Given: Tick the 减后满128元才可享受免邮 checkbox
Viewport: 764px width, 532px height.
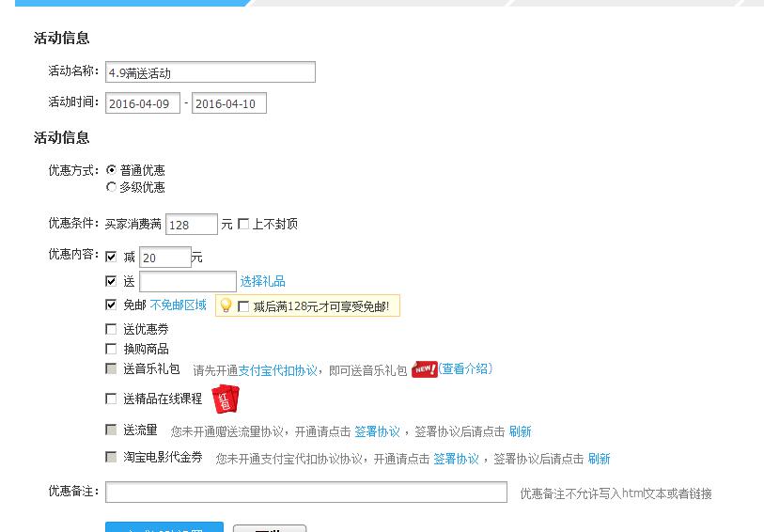Looking at the screenshot, I should 244,306.
